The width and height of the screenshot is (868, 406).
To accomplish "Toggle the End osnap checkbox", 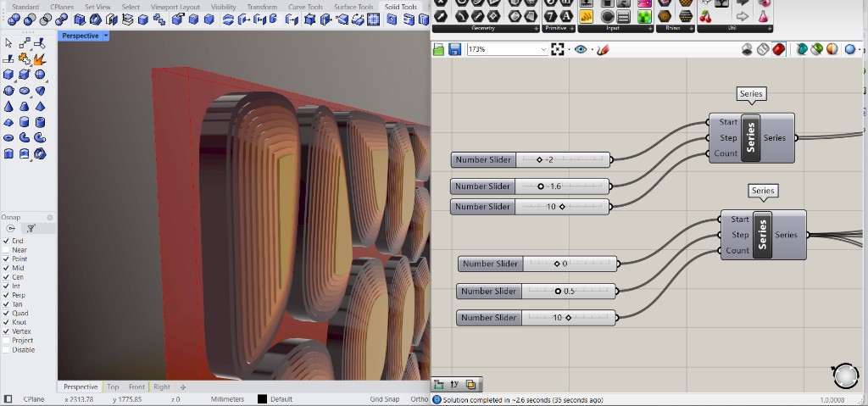I will pos(6,241).
